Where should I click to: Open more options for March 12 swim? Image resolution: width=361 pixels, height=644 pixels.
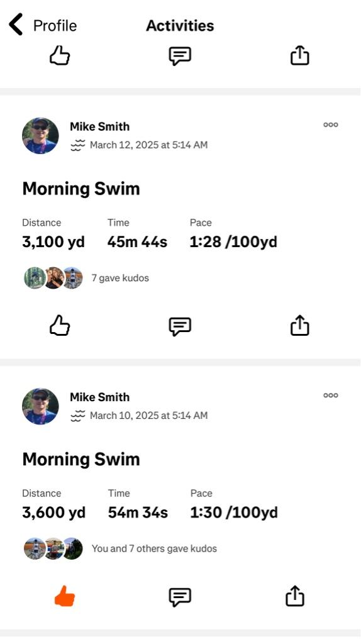[x=331, y=125]
